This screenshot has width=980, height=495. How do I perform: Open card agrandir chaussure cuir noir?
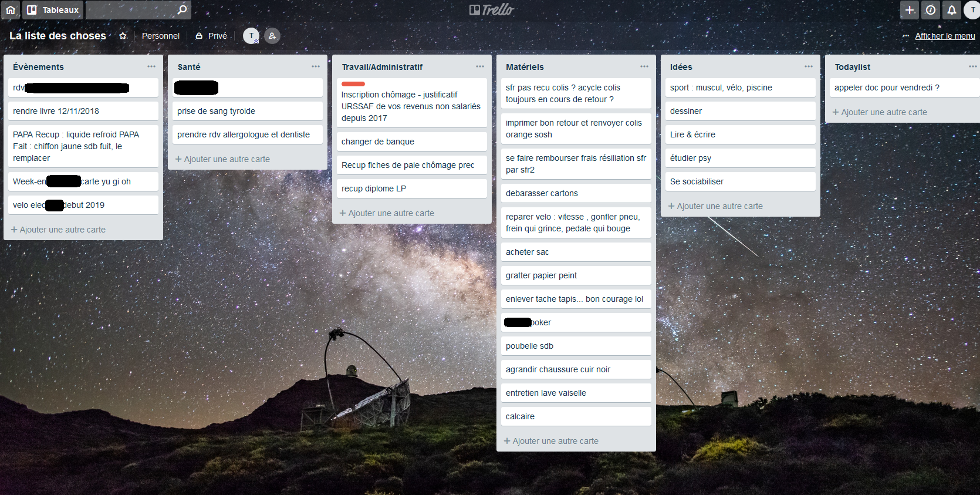tap(576, 369)
